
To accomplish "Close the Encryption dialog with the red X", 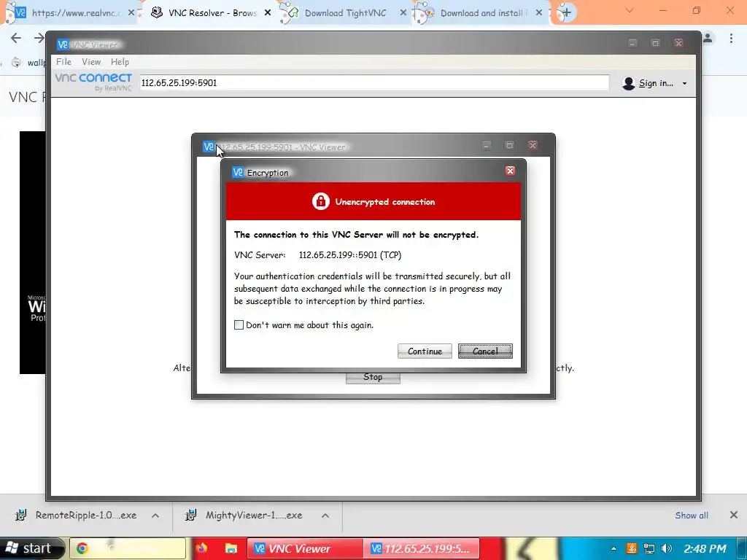I will [510, 171].
